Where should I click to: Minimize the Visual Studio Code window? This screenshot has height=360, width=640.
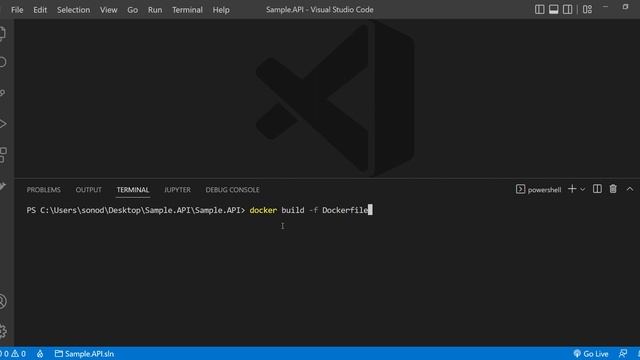coord(605,7)
